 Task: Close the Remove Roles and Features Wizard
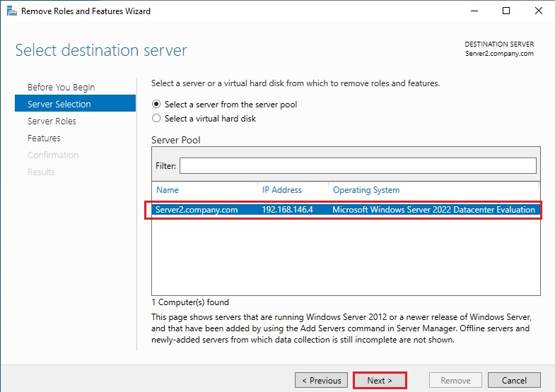point(538,11)
